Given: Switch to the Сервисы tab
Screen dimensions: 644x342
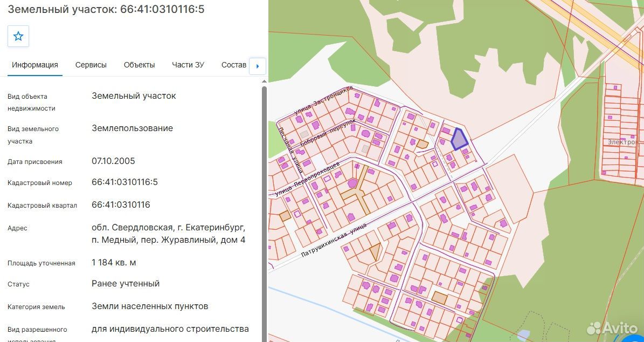Looking at the screenshot, I should click(91, 65).
